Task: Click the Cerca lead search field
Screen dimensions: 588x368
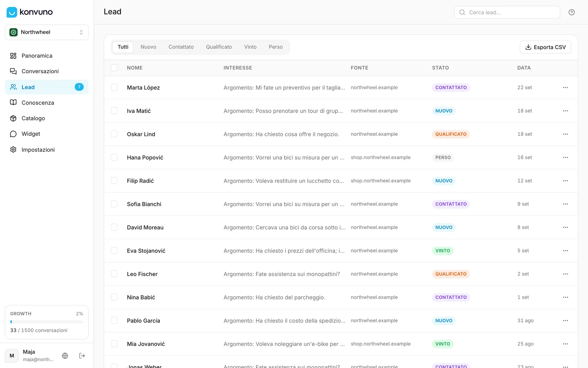Action: (x=507, y=13)
